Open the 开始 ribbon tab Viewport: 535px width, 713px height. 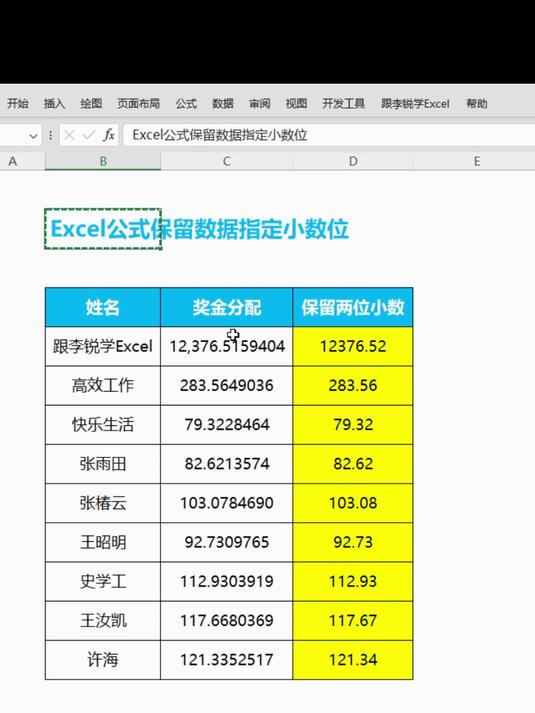pos(18,104)
